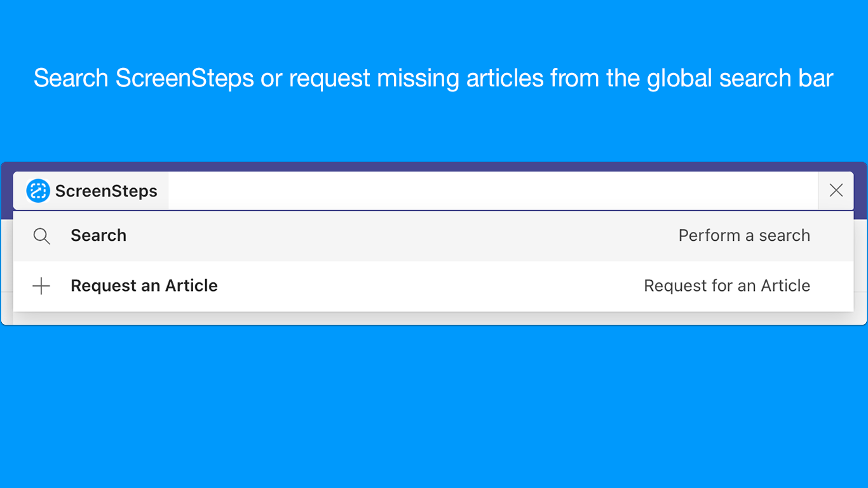The height and width of the screenshot is (488, 868).
Task: Click the word "ScreenSteps" in the headline
Action: 185,78
